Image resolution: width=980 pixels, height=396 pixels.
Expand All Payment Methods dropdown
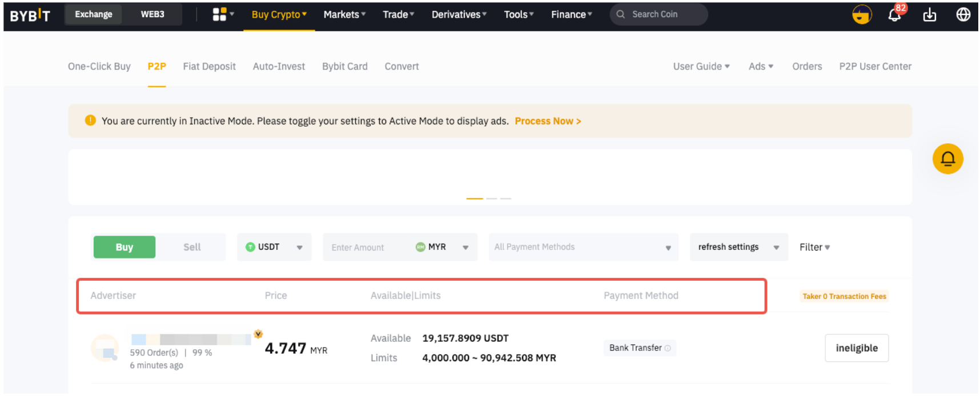tap(583, 247)
